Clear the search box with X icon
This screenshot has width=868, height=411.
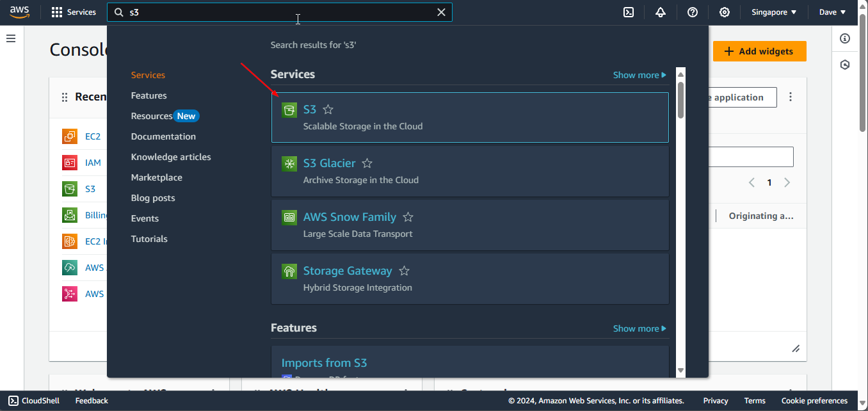pos(441,12)
